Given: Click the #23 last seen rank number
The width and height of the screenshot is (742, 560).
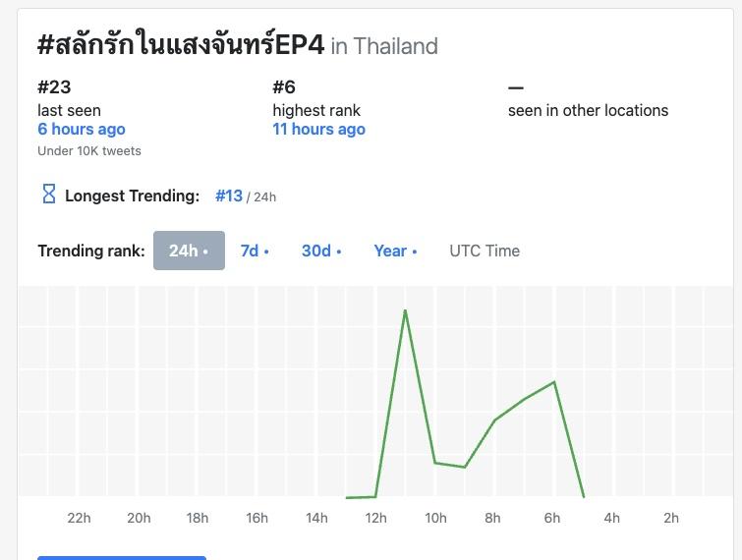Looking at the screenshot, I should [54, 87].
